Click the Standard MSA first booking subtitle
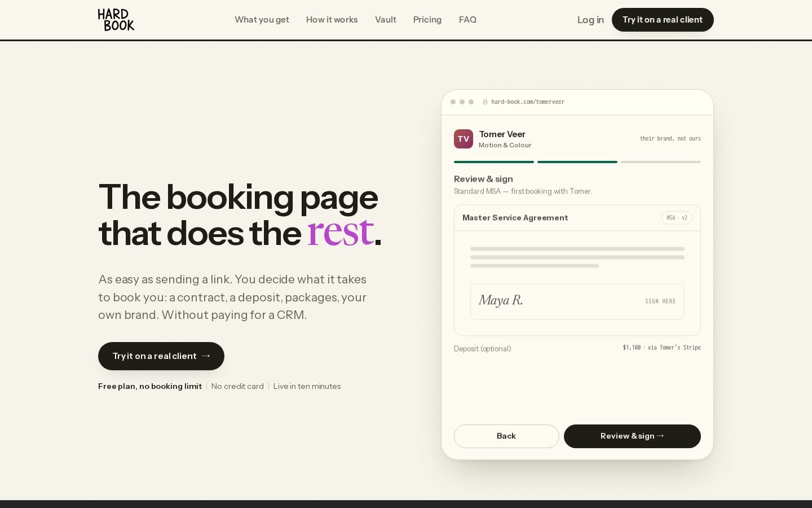This screenshot has height=508, width=812. [523, 191]
